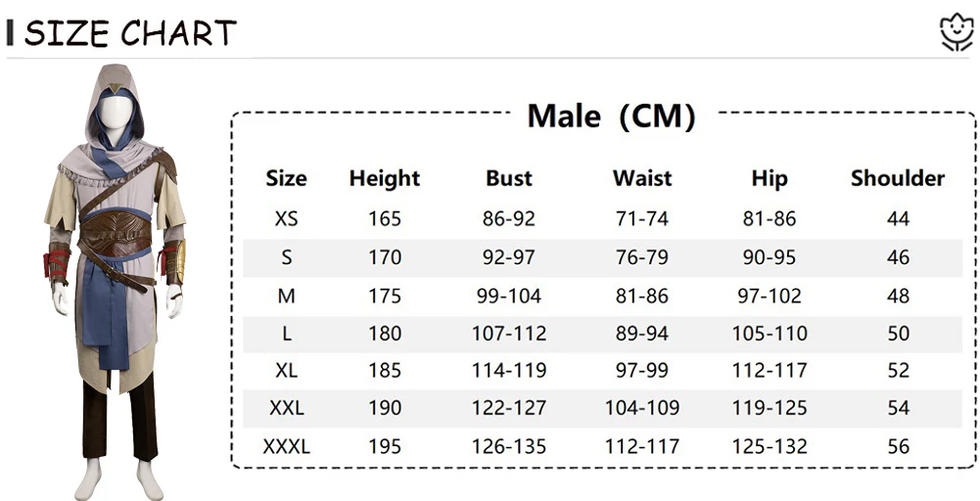The image size is (980, 501).
Task: Click the smiling flower logo icon
Action: [x=956, y=33]
